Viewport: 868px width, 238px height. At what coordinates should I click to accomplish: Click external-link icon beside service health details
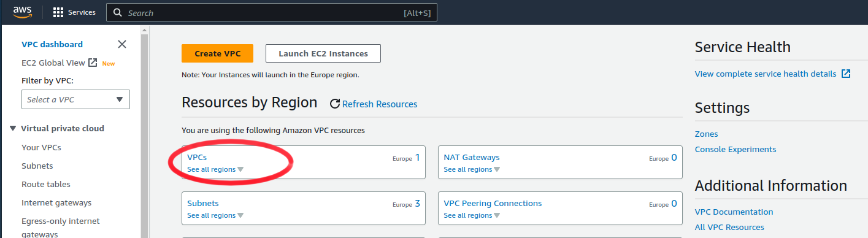coord(846,74)
